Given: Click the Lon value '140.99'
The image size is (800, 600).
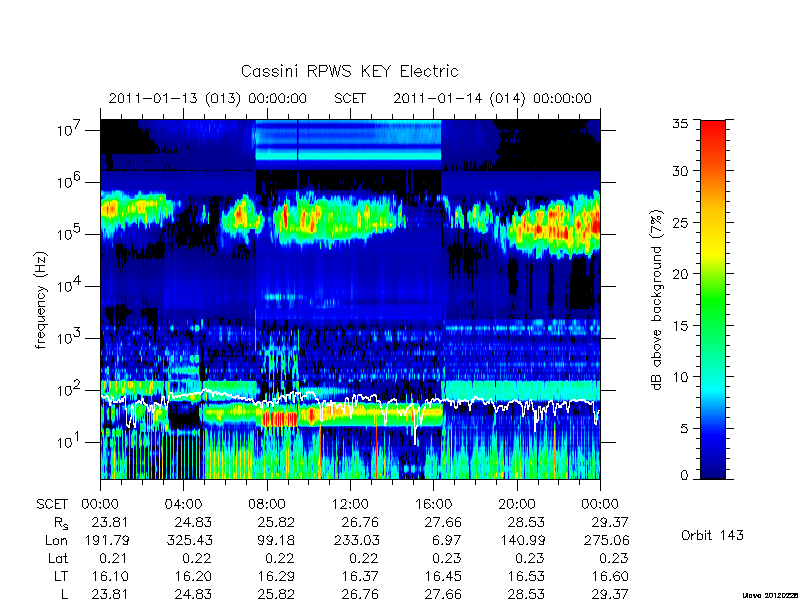Looking at the screenshot, I should (x=524, y=540).
